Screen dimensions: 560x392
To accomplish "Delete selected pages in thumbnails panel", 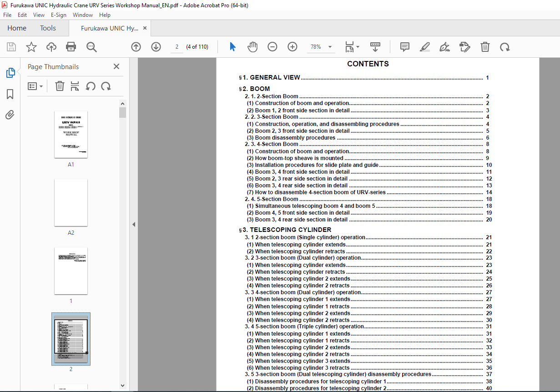I will pyautogui.click(x=60, y=86).
